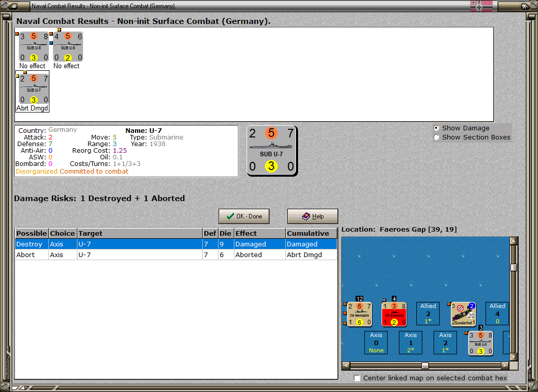538x392 pixels.
Task: Select the Show Damage radio button
Action: (437, 128)
